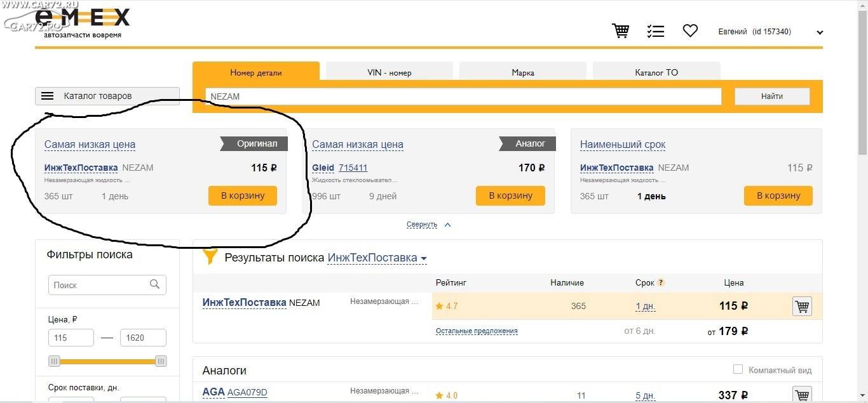
Task: Click the question mark icon next to Срок
Action: (x=661, y=282)
